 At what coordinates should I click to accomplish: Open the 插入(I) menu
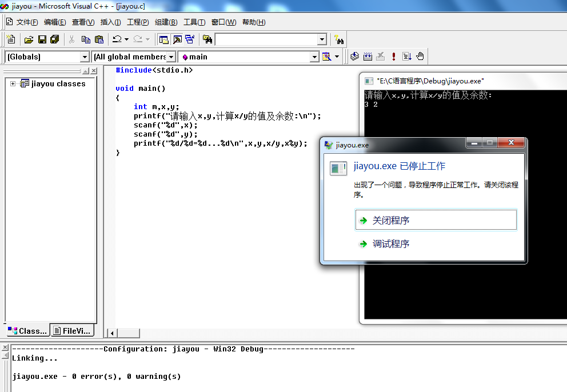(x=111, y=22)
